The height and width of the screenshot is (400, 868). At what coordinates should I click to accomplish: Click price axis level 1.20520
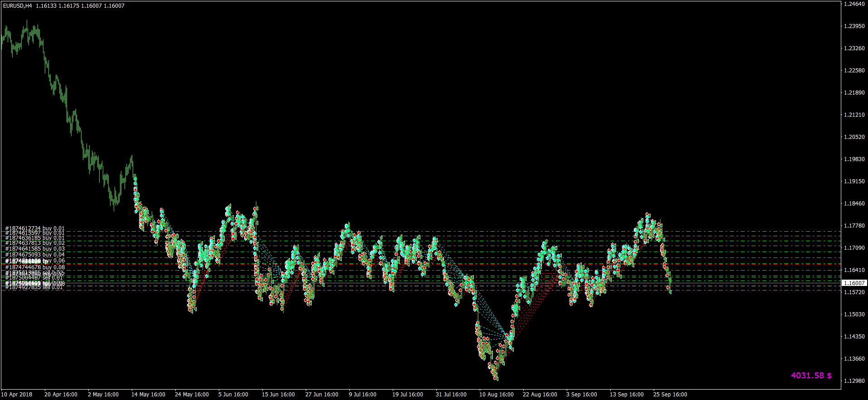[854, 137]
